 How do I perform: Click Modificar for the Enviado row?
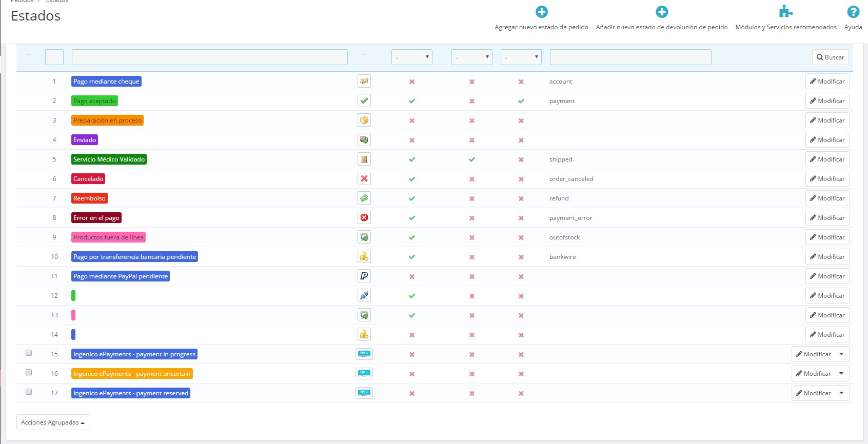pos(827,139)
